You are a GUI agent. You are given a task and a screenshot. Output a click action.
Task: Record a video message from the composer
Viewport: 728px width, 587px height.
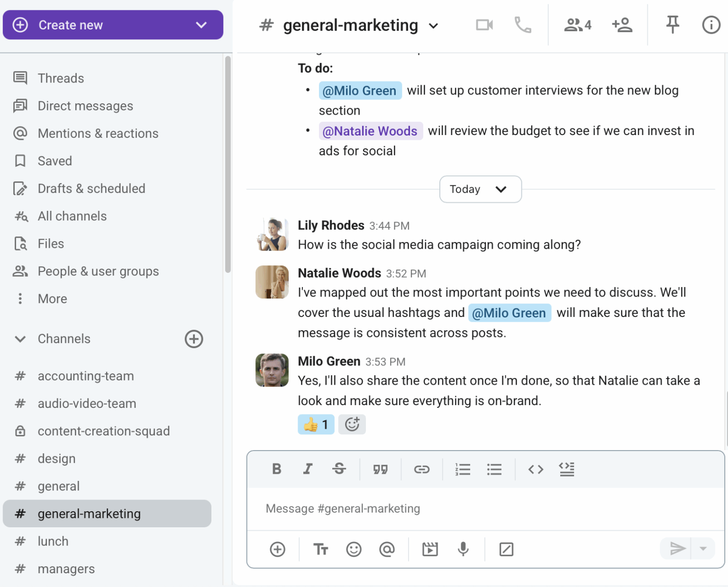tap(430, 549)
